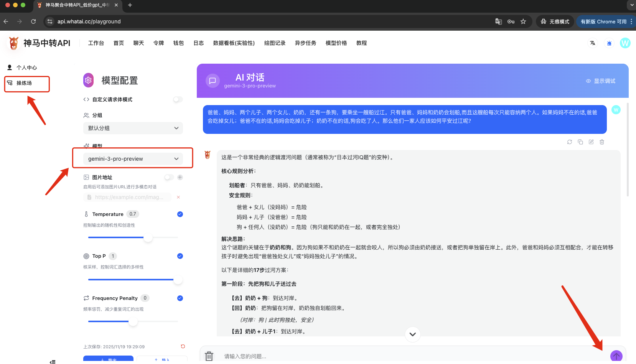
Task: Open the gemini-3-pro-preview model dropdown
Action: pos(133,159)
